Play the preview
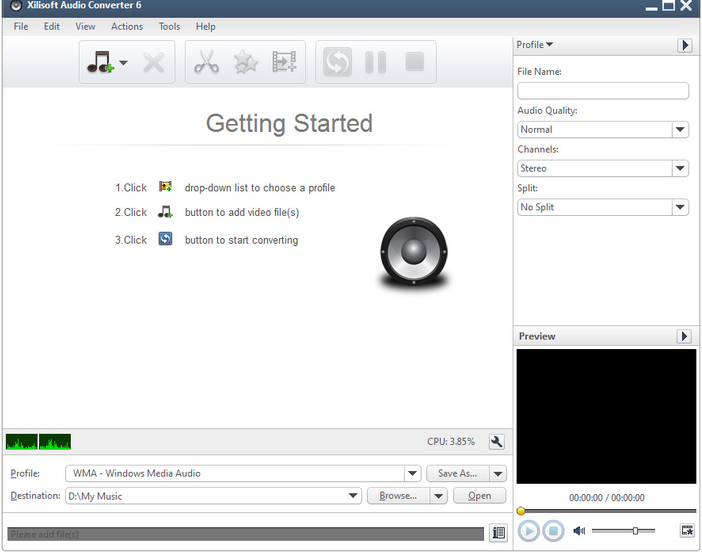702x553 pixels. click(x=529, y=531)
